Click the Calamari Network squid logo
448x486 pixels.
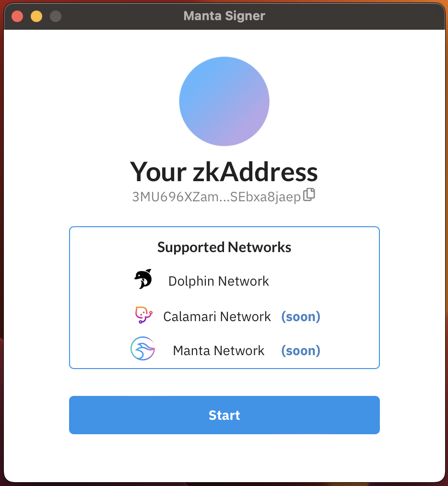click(143, 315)
